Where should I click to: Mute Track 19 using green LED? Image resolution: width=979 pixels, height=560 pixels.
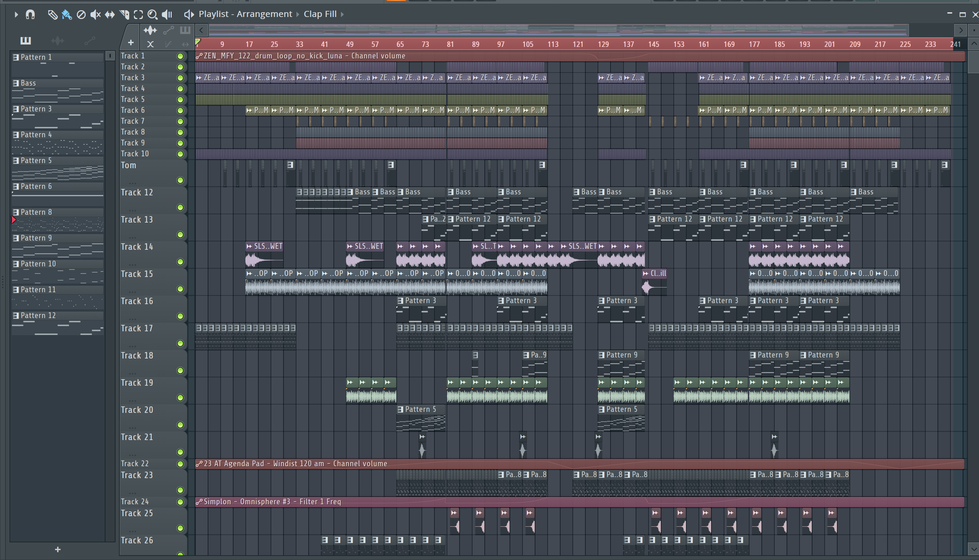180,398
